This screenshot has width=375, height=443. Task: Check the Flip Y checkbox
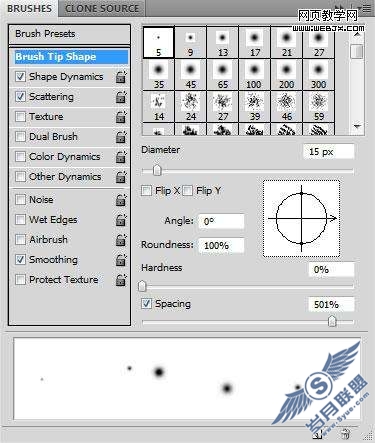[x=188, y=191]
